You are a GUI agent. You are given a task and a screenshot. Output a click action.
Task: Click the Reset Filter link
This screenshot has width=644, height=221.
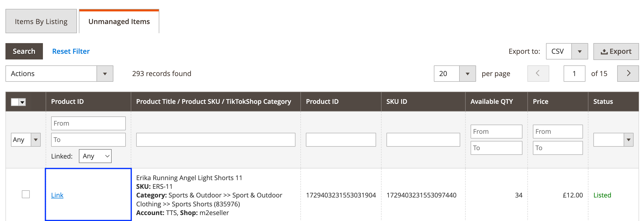[71, 52]
